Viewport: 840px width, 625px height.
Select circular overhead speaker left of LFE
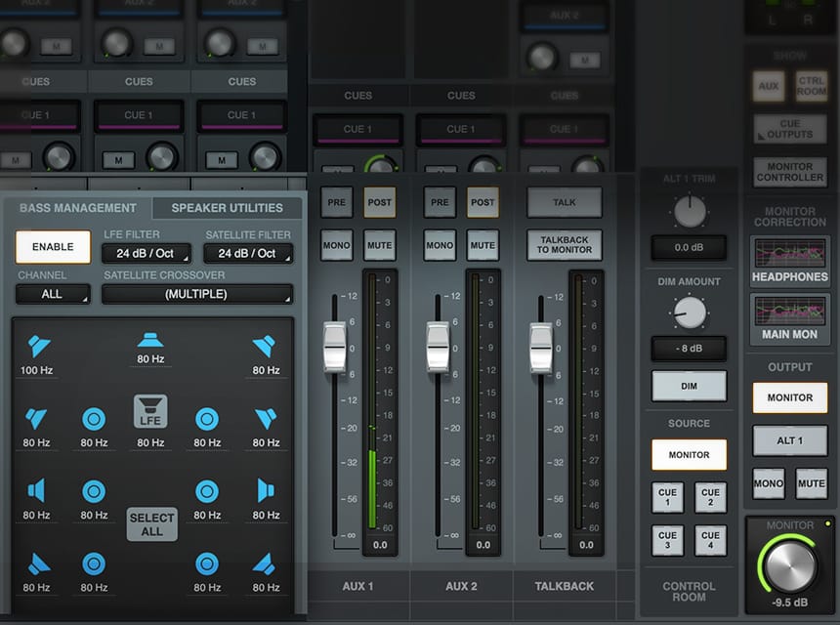click(x=94, y=419)
